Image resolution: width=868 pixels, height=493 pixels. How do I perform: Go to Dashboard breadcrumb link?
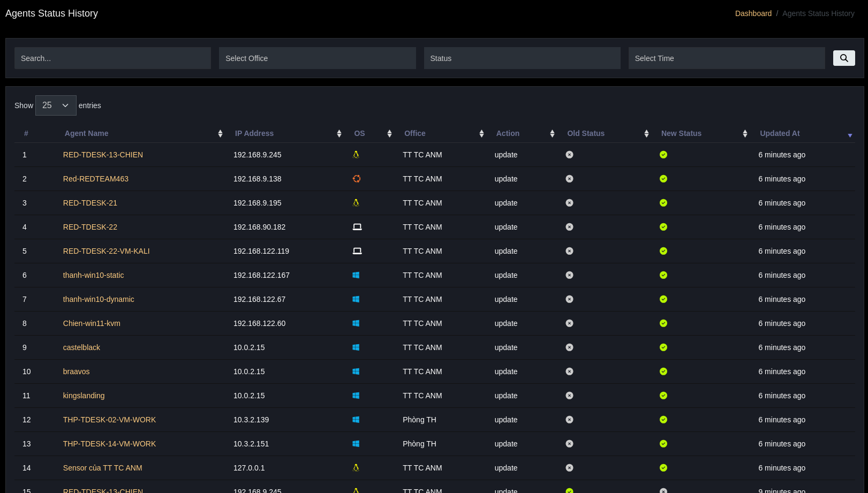[x=753, y=13]
